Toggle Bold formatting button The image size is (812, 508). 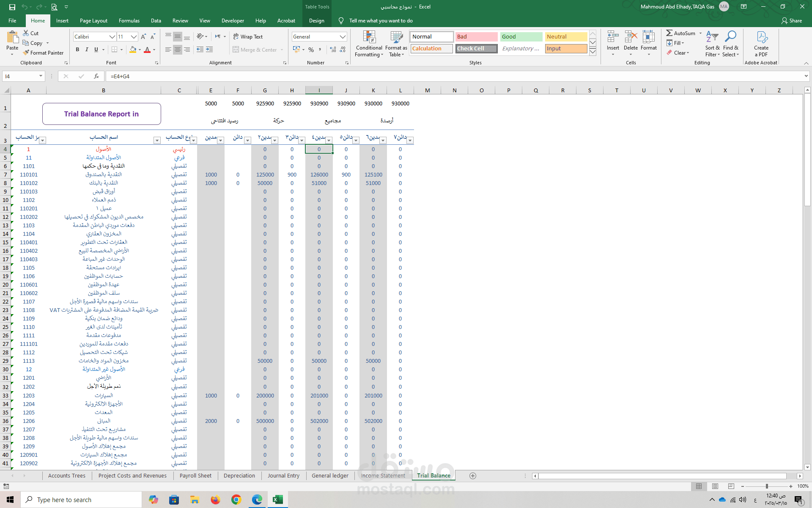coord(77,50)
